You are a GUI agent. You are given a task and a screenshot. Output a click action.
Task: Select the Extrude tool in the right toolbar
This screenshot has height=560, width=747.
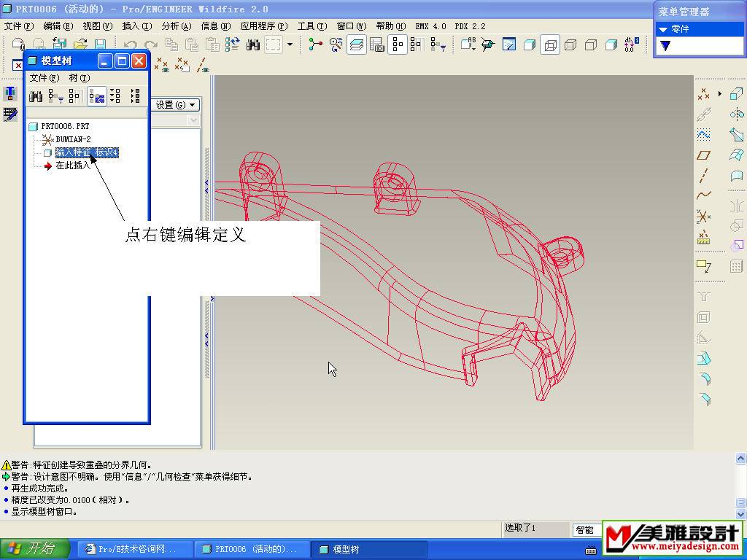[x=736, y=94]
